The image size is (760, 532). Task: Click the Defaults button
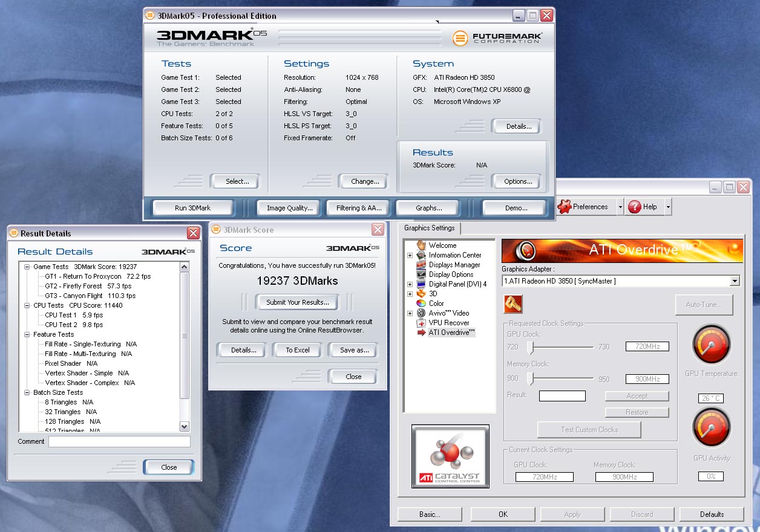pos(712,514)
